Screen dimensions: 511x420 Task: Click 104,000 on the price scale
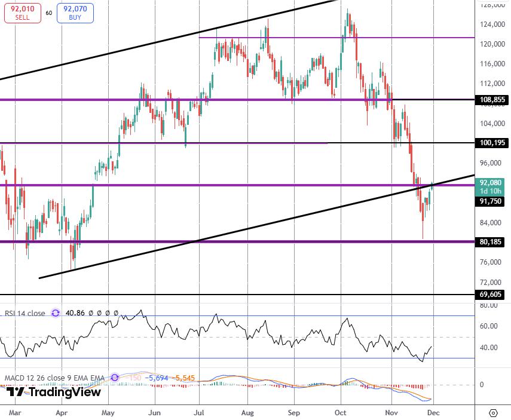coord(492,124)
